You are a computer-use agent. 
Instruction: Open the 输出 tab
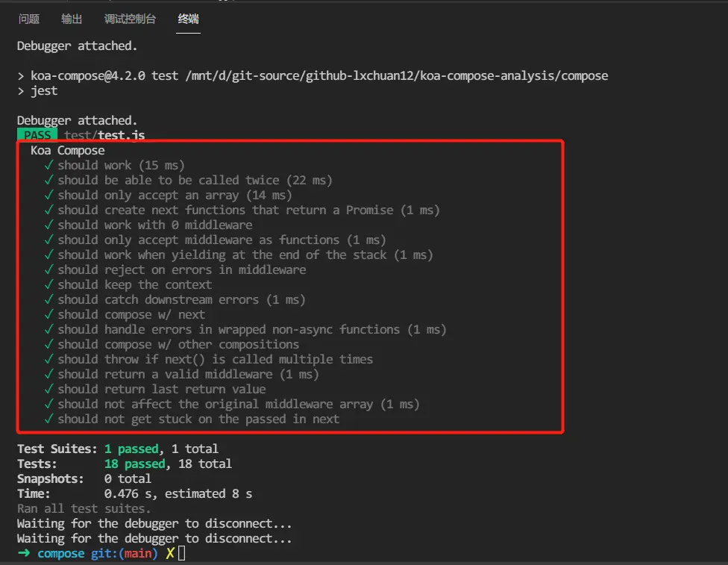pos(72,19)
